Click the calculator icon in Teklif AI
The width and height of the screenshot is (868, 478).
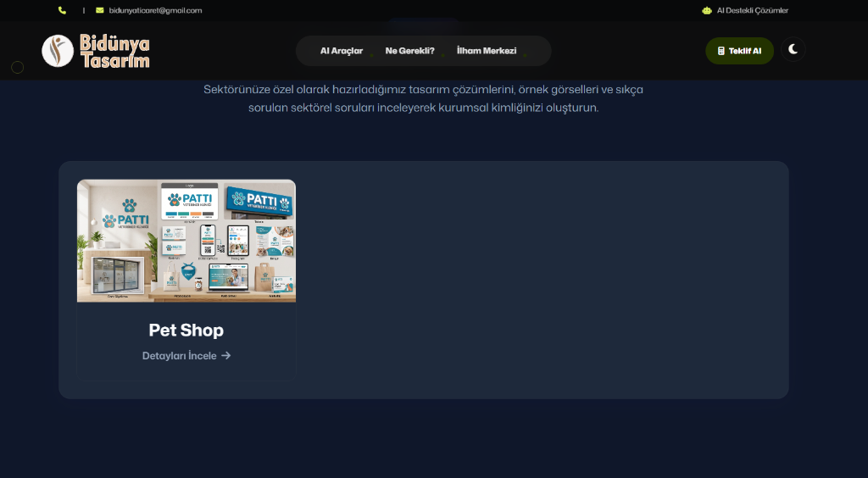pos(721,51)
